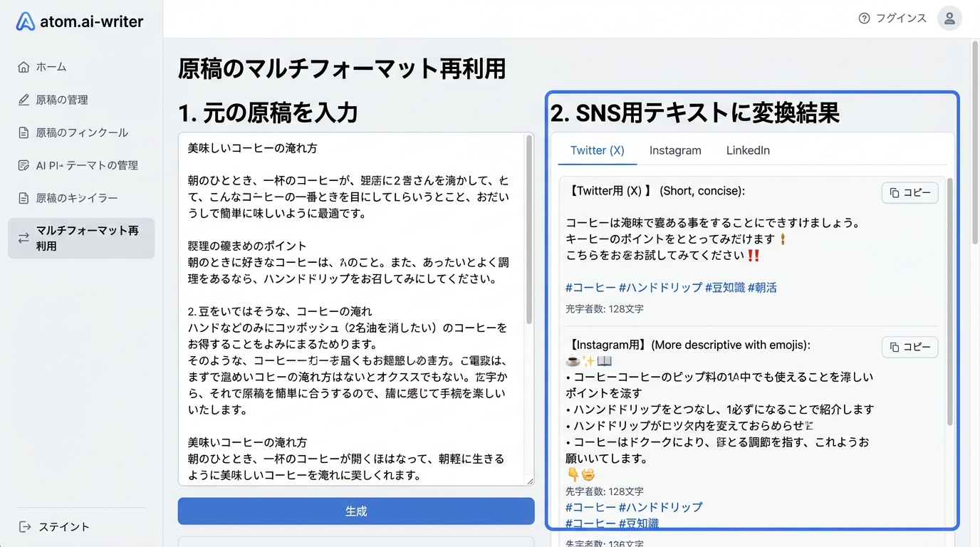Copy the Instagram text block

[909, 347]
